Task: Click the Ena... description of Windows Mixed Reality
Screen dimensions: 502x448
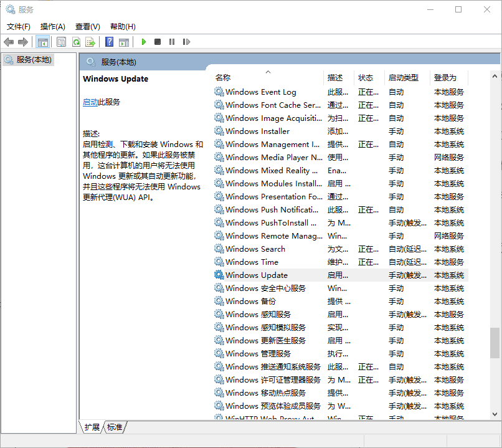Action: pos(337,171)
